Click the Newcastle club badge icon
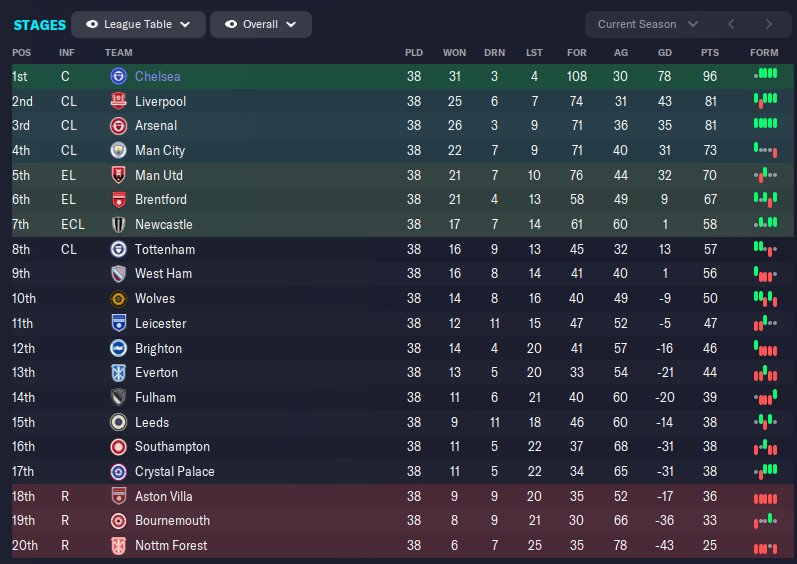 point(118,225)
